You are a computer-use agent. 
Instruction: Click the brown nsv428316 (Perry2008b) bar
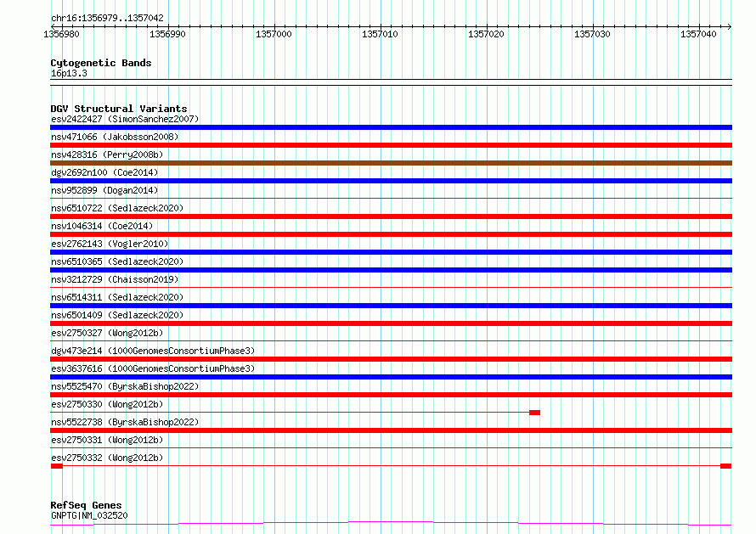(x=391, y=163)
